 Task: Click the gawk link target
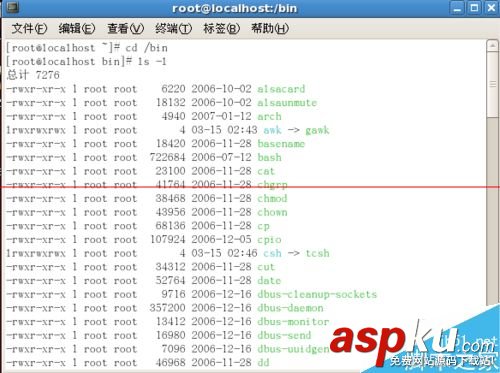[x=317, y=130]
